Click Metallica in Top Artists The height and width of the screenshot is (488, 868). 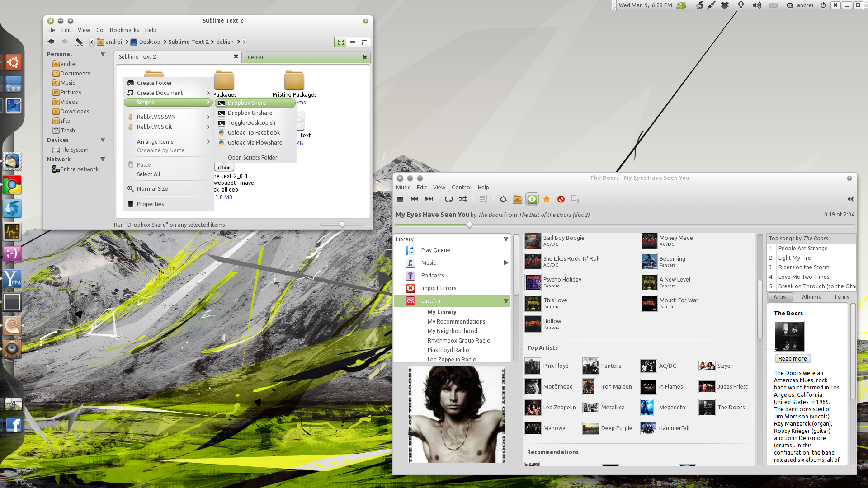(613, 408)
